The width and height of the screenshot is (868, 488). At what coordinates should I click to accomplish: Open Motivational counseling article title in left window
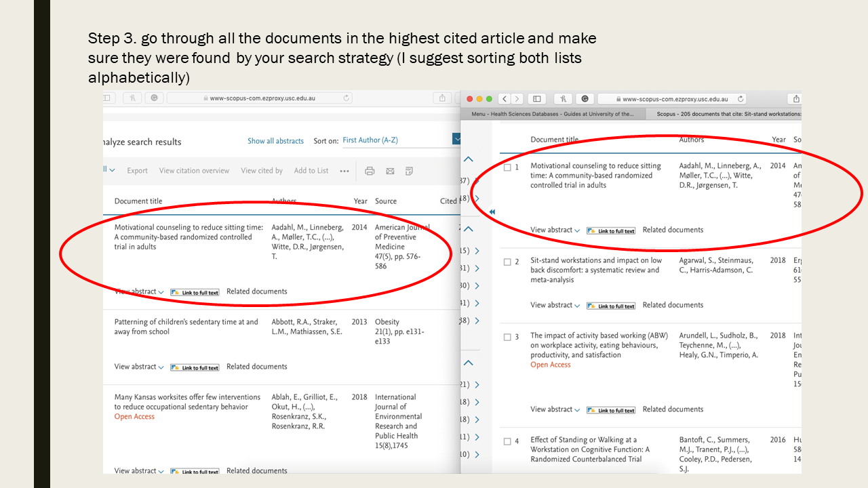tap(189, 237)
